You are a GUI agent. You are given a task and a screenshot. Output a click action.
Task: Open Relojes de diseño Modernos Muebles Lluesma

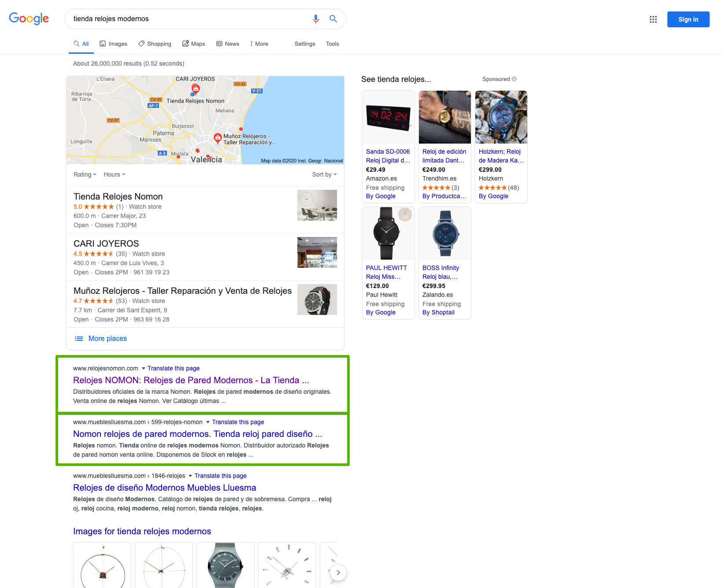165,488
